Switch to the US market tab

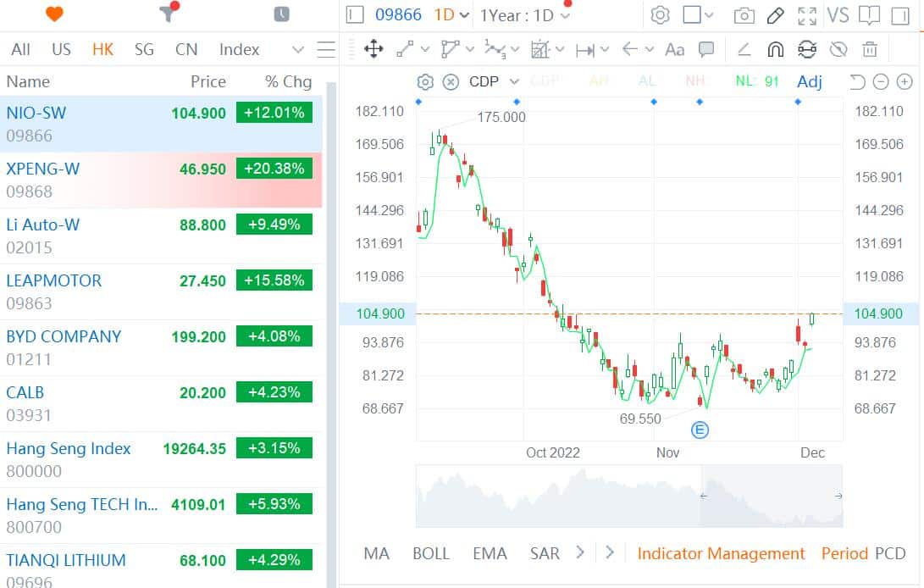61,49
